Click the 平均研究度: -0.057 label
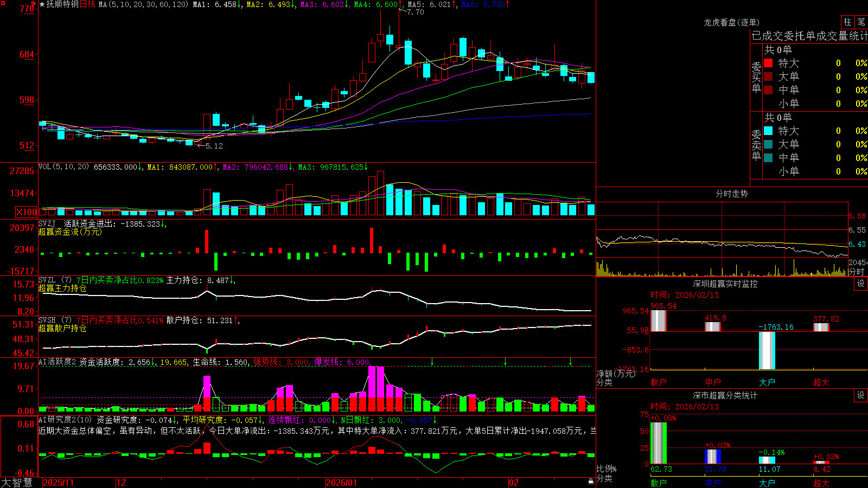The width and height of the screenshot is (868, 488). point(220,420)
